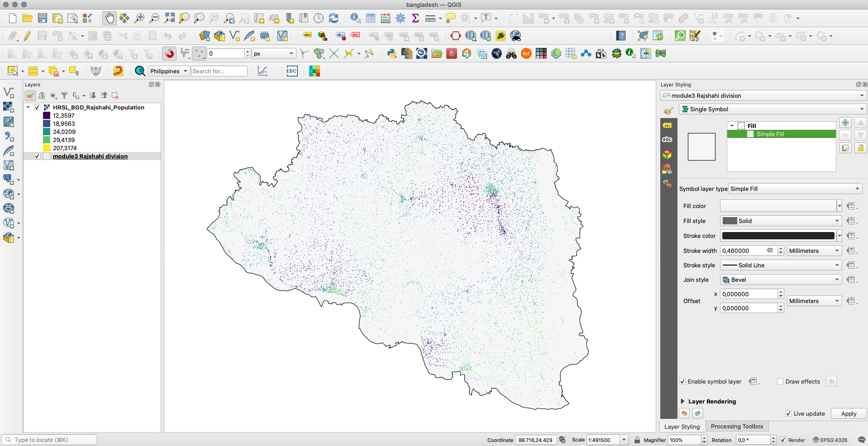Viewport: 868px width, 446px height.
Task: Toggle Enable symbol layer checkbox
Action: [x=682, y=381]
